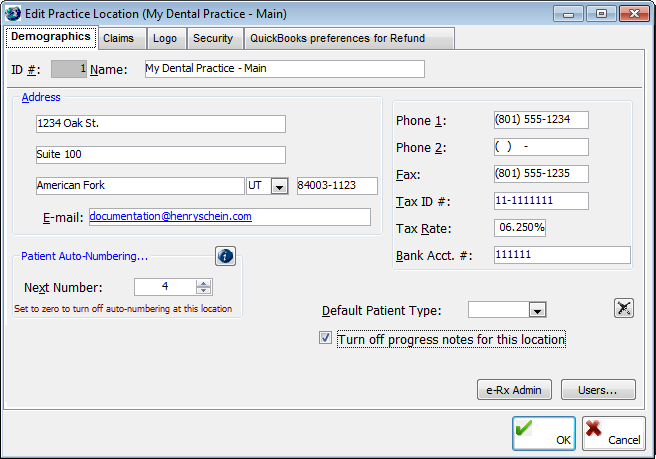
Task: Toggle 'Turn off progress notes' checkbox
Action: click(x=325, y=339)
